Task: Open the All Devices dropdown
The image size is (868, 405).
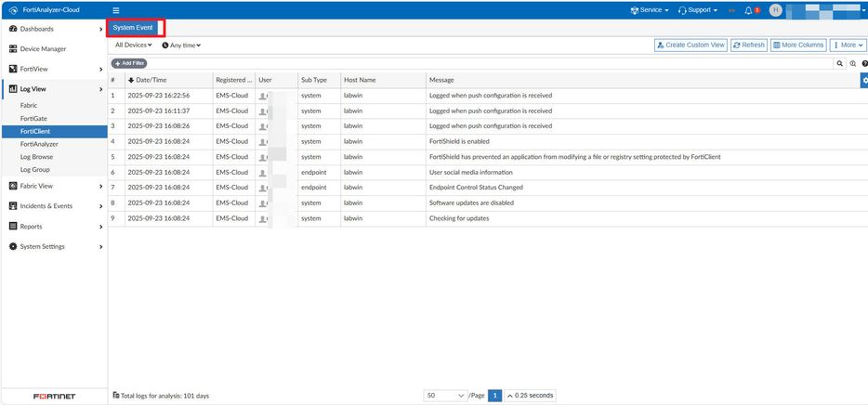Action: point(134,45)
